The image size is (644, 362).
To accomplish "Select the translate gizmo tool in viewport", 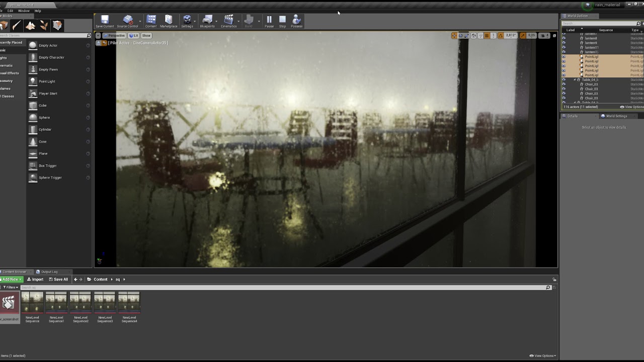I will 454,36.
